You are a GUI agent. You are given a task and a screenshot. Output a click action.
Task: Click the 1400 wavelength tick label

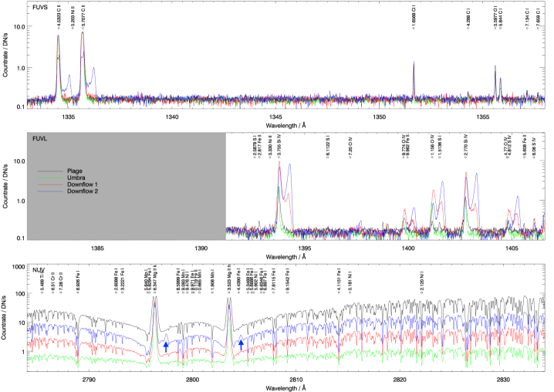[408, 248]
